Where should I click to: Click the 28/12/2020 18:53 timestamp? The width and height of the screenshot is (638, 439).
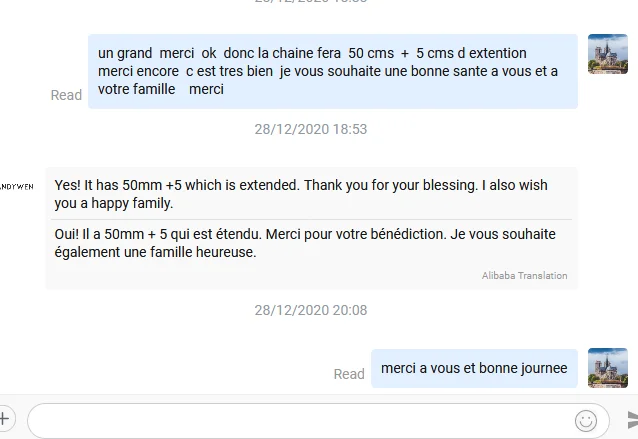point(310,129)
